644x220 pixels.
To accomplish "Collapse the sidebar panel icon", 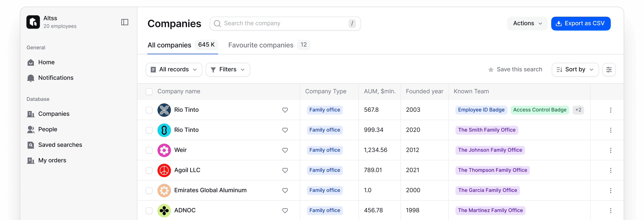I will (x=125, y=22).
